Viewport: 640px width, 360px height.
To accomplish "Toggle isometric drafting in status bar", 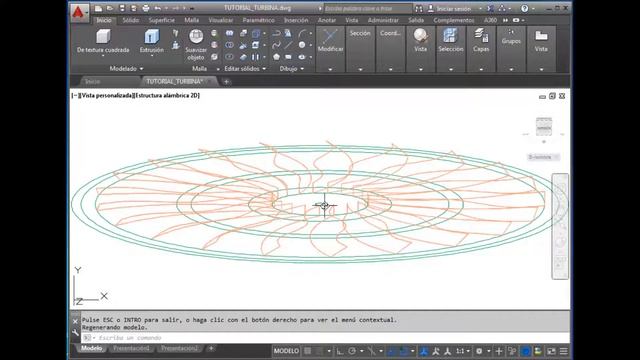I will pos(371,351).
